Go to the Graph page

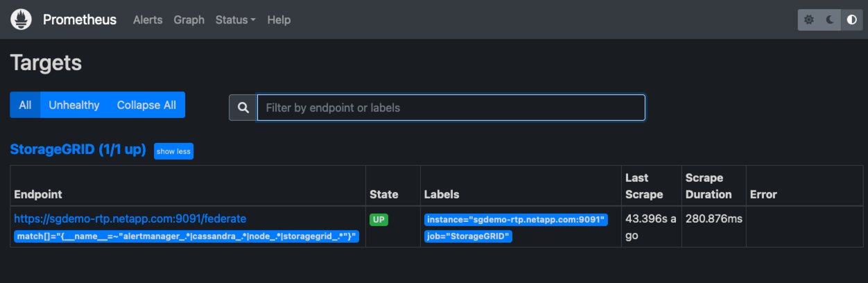click(189, 20)
